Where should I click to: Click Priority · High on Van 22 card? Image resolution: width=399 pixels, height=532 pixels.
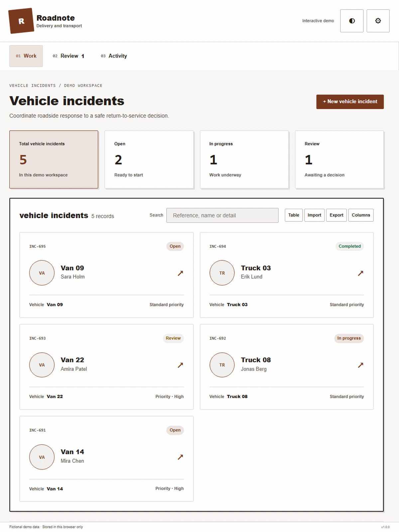(170, 397)
